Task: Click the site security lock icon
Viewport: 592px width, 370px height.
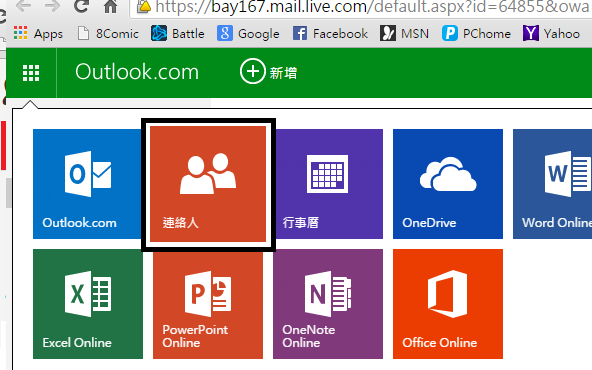Action: click(144, 6)
